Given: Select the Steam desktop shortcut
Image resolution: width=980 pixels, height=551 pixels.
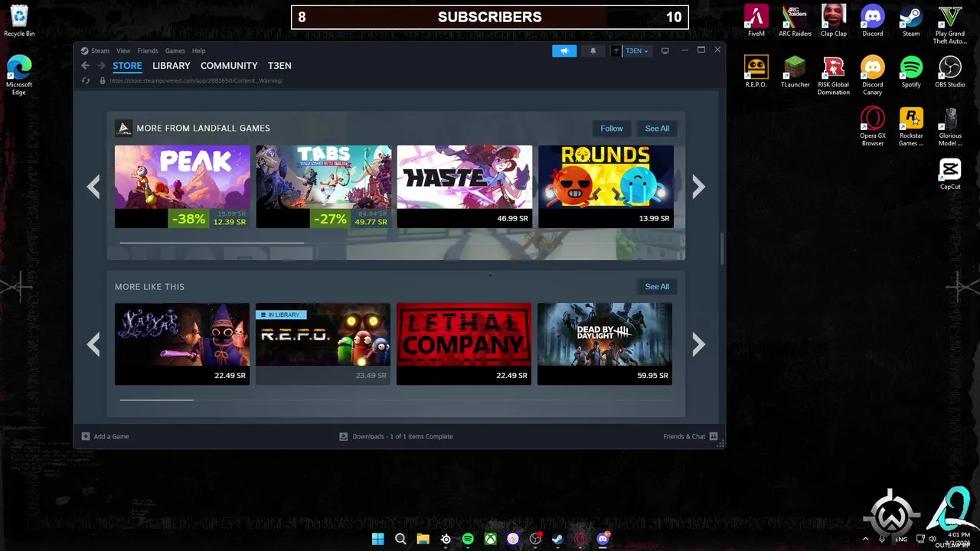Looking at the screenshot, I should tap(911, 21).
